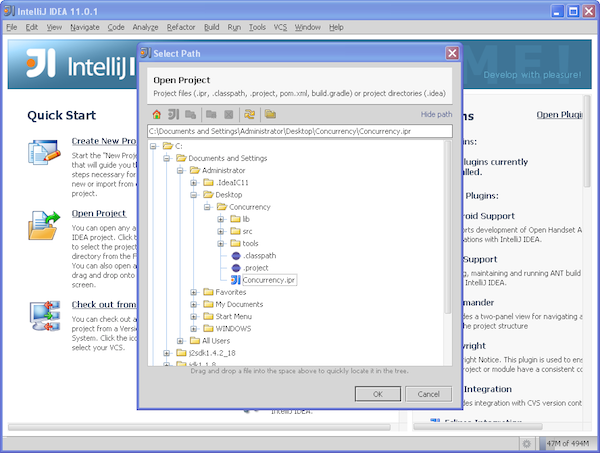Viewport: 600px width, 453px height.
Task: Refresh the file tree with synchronize icon
Action: tap(249, 114)
